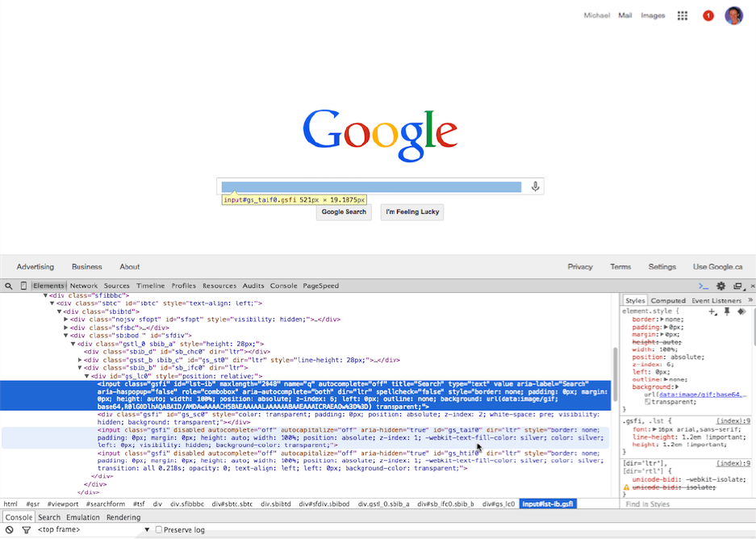The image size is (756, 539).
Task: Click the microphone voice search icon
Action: [x=535, y=186]
